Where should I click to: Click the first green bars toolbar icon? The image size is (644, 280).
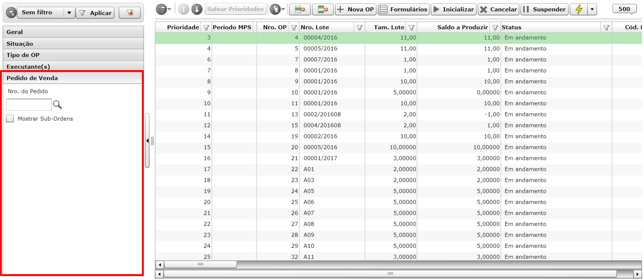coord(300,9)
